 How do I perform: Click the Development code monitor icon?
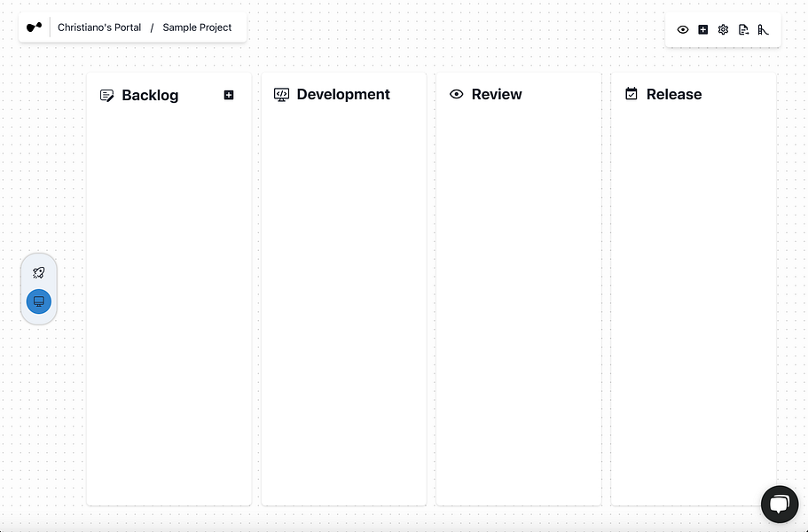281,94
